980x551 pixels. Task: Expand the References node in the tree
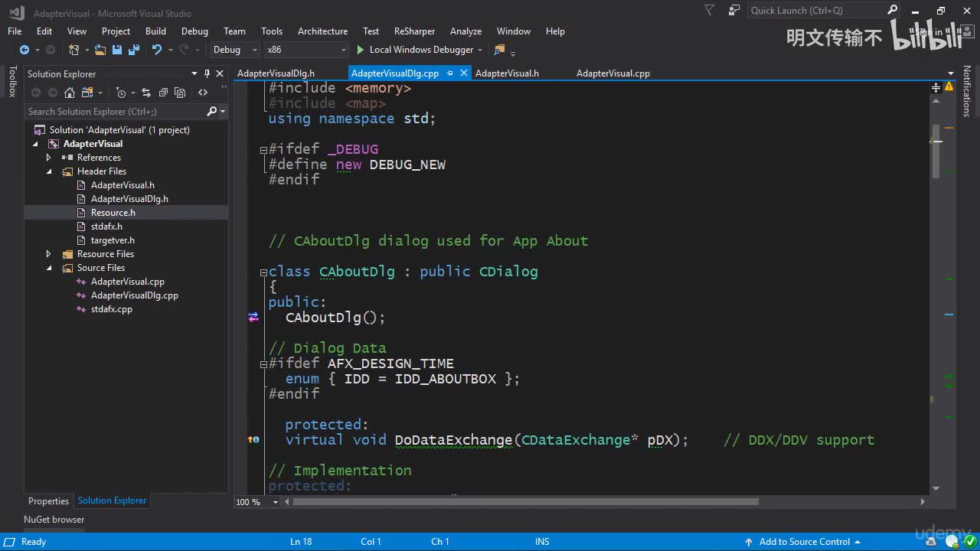coord(49,158)
